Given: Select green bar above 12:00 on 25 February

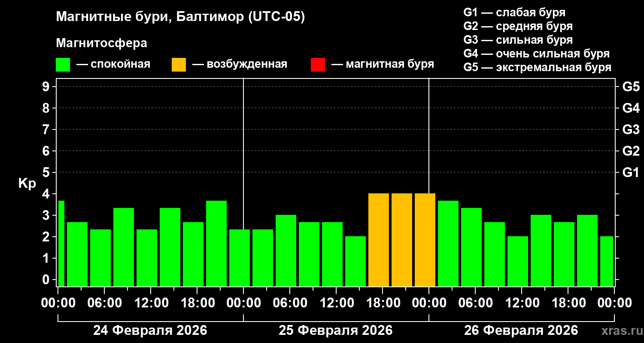Looking at the screenshot, I should coord(332,254).
